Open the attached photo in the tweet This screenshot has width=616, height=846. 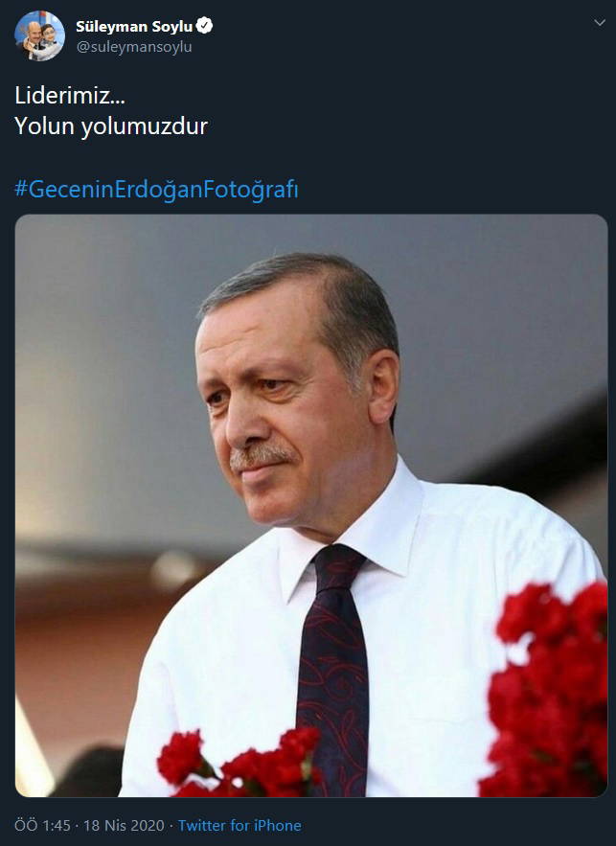click(x=311, y=506)
